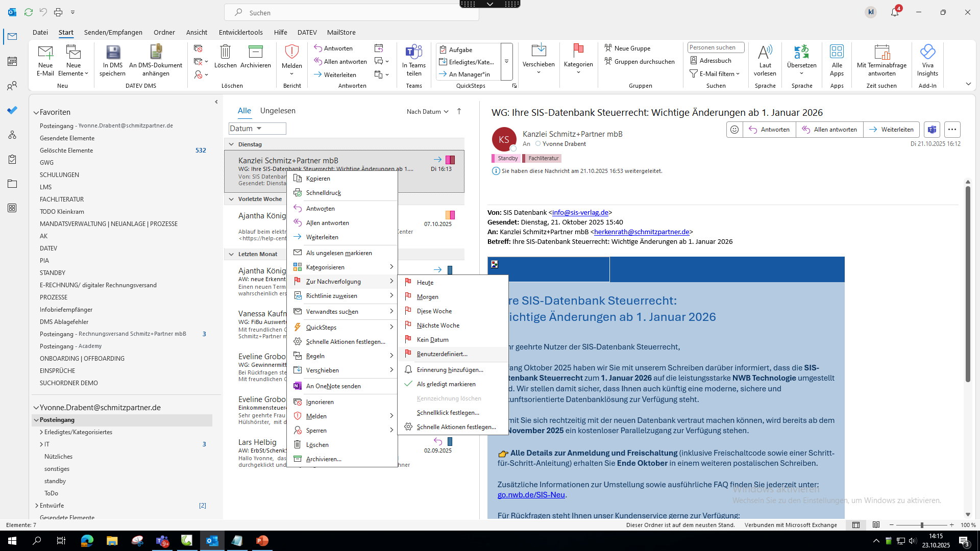980x551 pixels.
Task: Open the DATEV ribbon tab
Action: pos(307,32)
